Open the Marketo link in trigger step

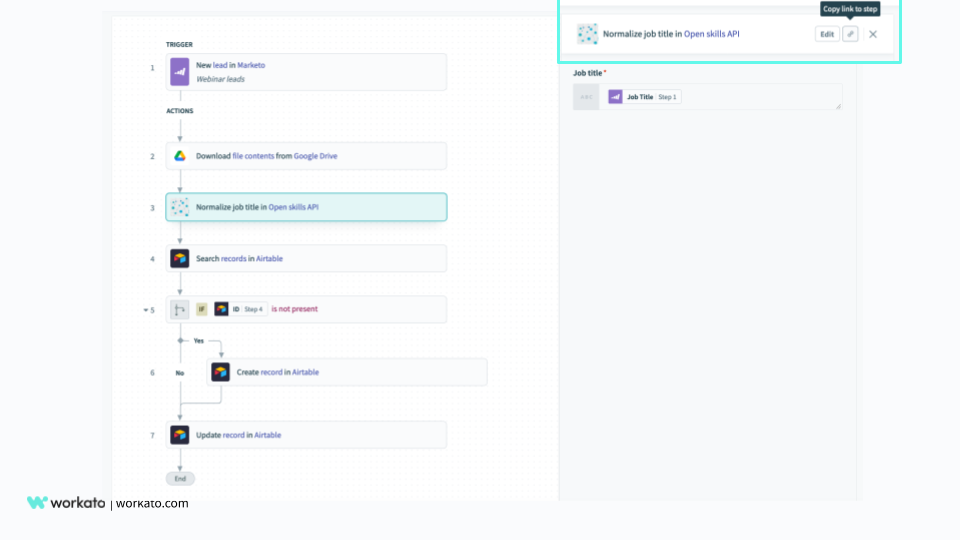pyautogui.click(x=251, y=65)
